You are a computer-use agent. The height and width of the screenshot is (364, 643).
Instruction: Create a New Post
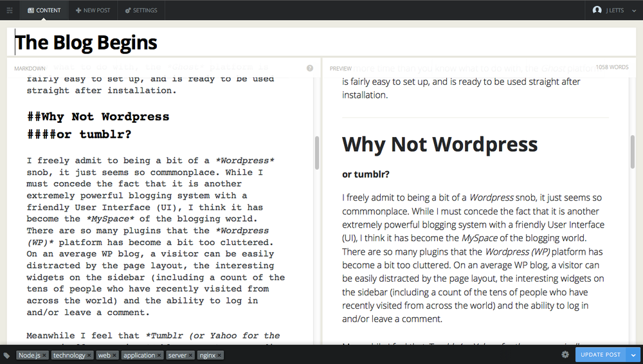coord(93,10)
